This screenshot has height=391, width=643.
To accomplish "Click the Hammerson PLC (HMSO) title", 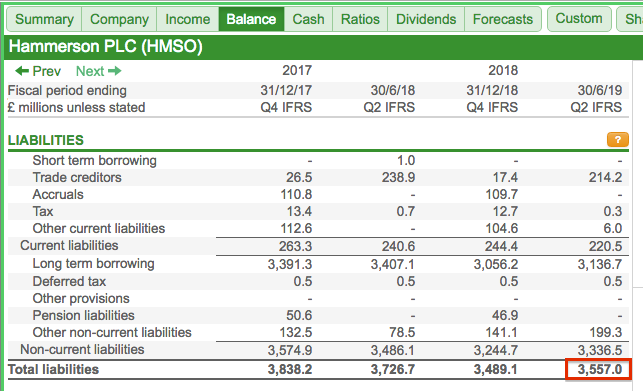I will tap(106, 46).
